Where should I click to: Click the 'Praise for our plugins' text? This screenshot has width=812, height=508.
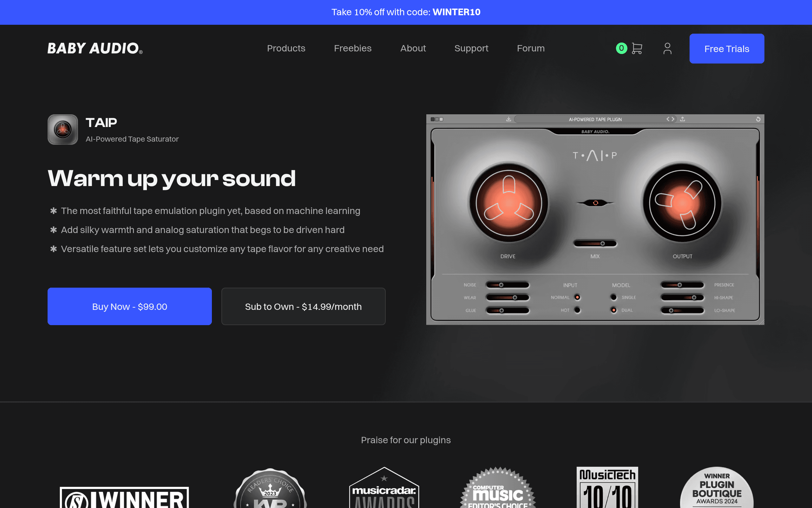click(406, 440)
